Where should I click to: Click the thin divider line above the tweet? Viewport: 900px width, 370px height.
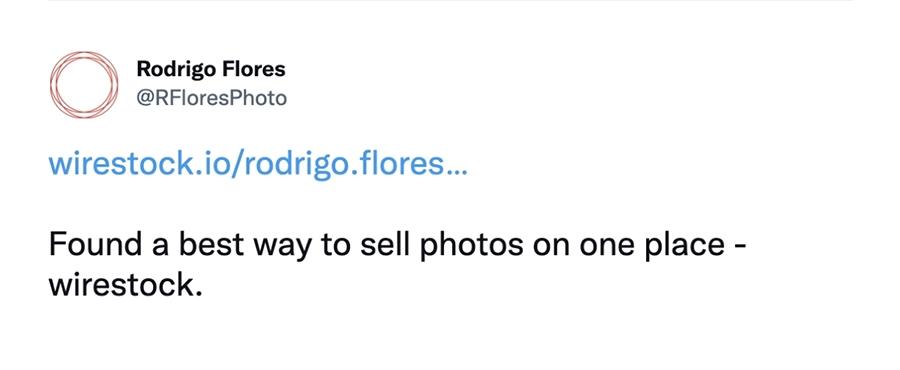(450, 1)
